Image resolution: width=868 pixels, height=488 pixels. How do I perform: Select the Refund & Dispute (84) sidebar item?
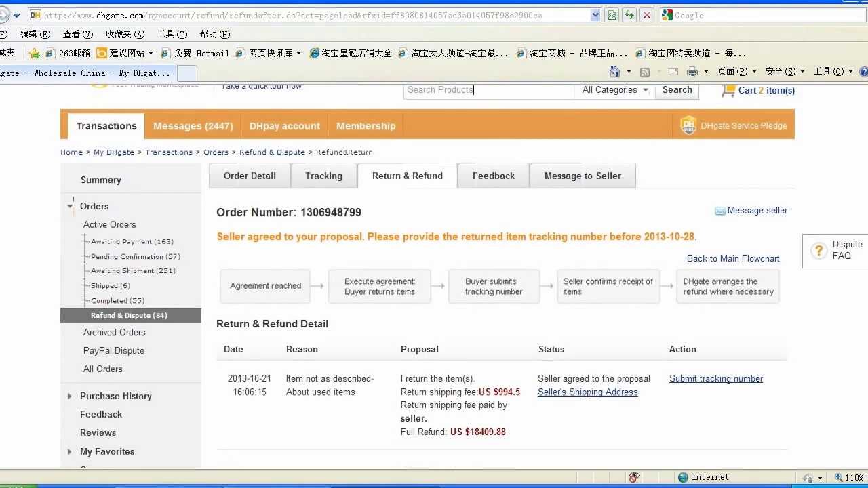coord(131,315)
